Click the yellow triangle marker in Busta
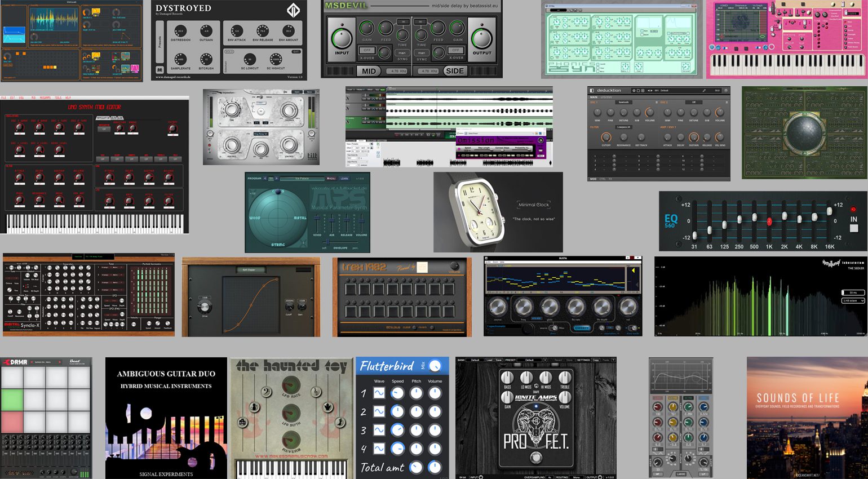Screen dimensions: 868x479 click(x=634, y=271)
